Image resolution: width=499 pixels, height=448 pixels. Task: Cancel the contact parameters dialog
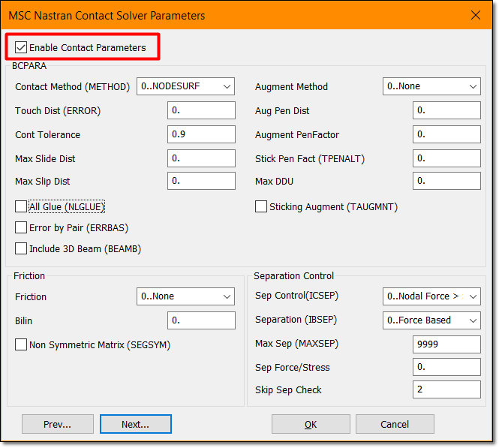(x=395, y=424)
